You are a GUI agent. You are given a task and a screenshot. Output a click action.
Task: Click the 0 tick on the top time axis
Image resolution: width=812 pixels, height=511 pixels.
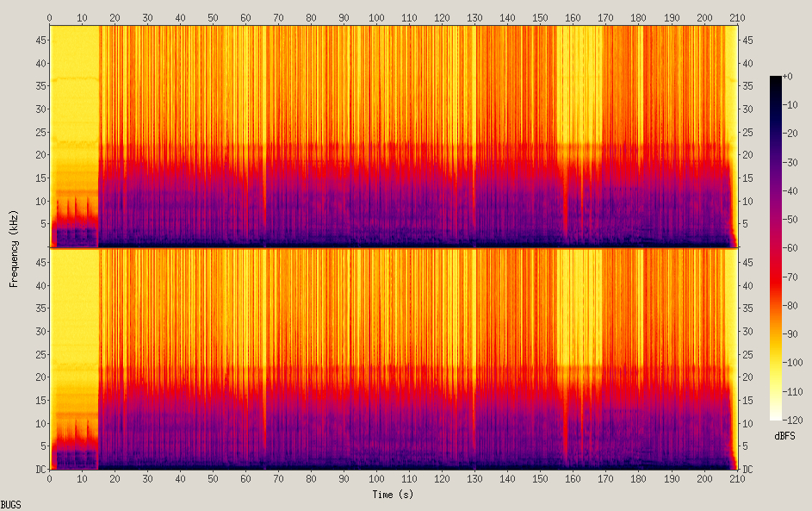coord(49,16)
